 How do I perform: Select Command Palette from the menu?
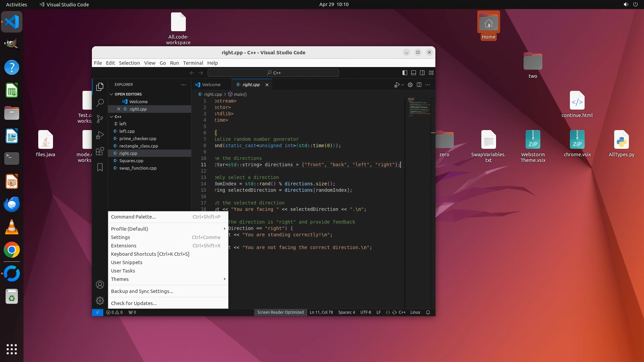[133, 217]
